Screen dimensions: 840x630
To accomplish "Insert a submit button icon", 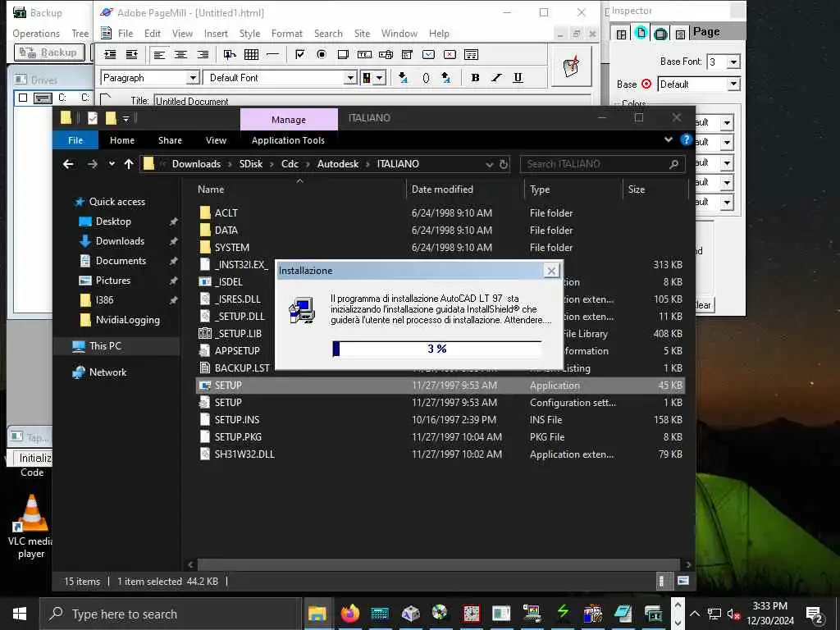I will point(428,54).
